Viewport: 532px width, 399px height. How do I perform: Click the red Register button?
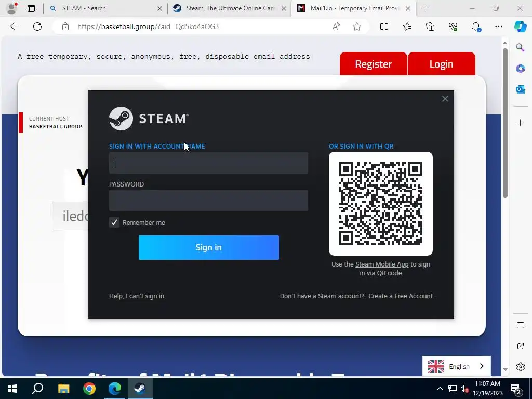373,64
